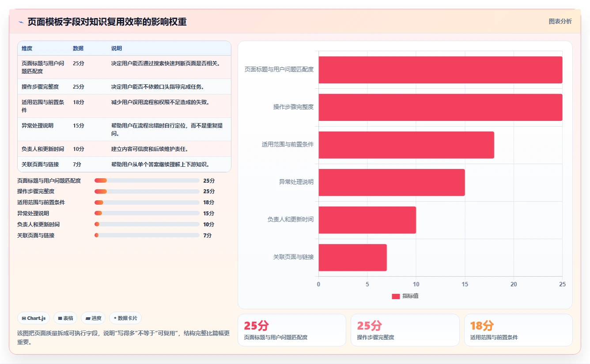Click table cell 负责人和更新时间

pos(43,149)
